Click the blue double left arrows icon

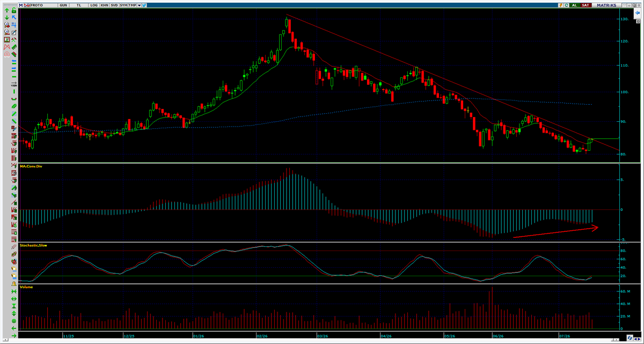pyautogui.click(x=14, y=62)
